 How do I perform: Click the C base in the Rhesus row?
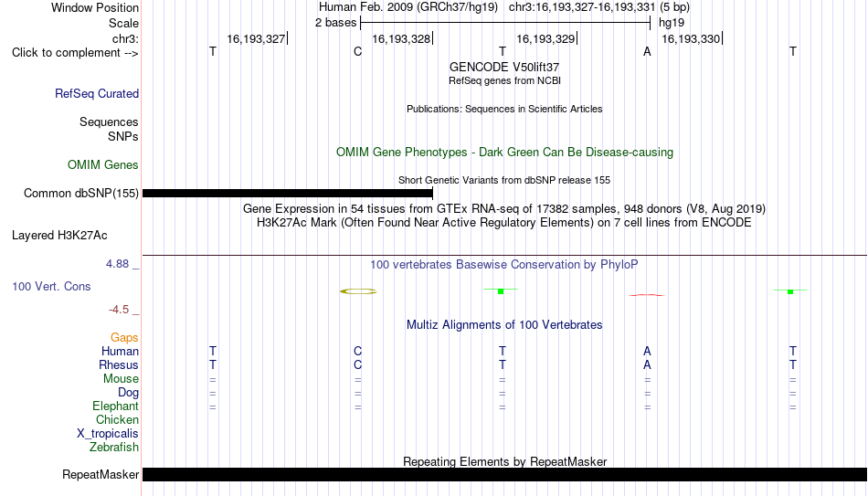(x=357, y=364)
